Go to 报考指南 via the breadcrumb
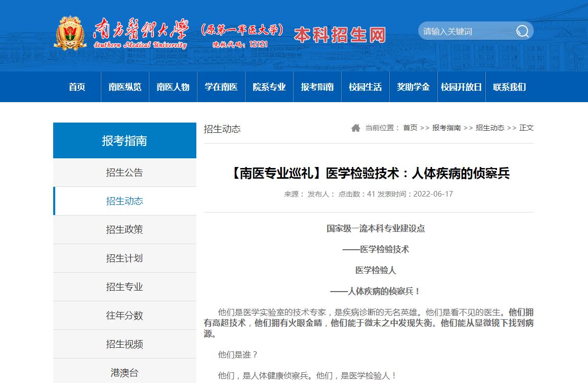Image resolution: width=588 pixels, height=383 pixels. tap(447, 128)
